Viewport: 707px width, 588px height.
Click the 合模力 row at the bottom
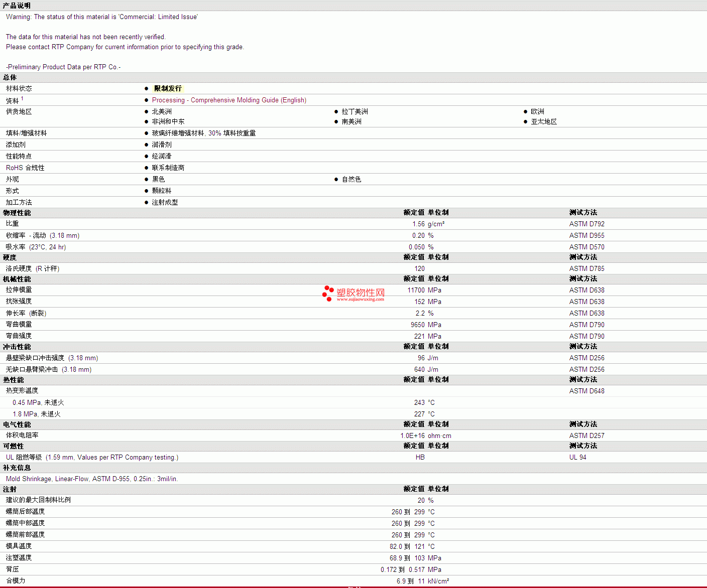click(x=16, y=581)
